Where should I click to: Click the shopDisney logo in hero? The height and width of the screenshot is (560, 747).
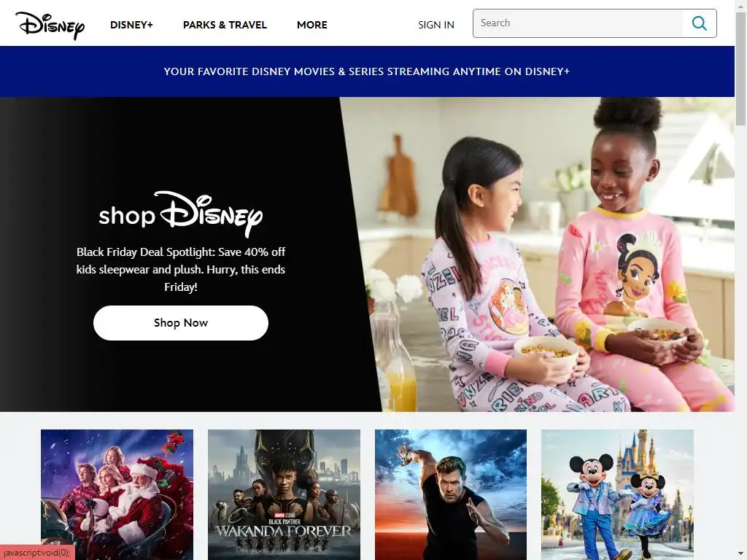click(181, 214)
